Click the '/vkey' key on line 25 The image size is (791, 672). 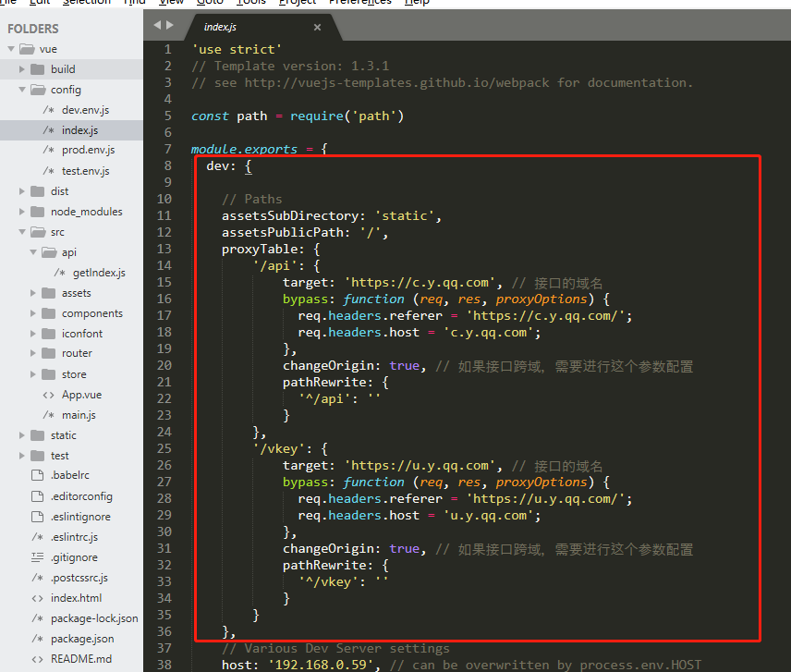click(x=279, y=448)
